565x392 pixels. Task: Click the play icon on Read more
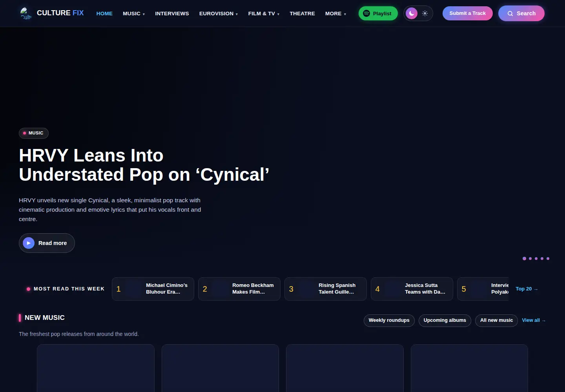(x=29, y=243)
